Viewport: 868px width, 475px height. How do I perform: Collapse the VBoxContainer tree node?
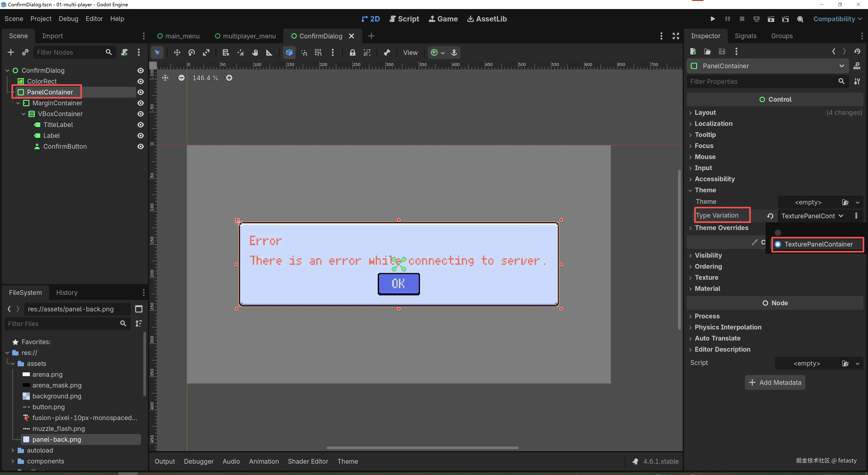pyautogui.click(x=24, y=114)
